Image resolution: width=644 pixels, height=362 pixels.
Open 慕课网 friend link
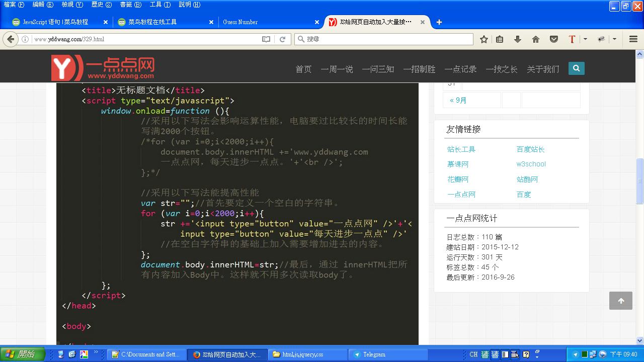(458, 164)
